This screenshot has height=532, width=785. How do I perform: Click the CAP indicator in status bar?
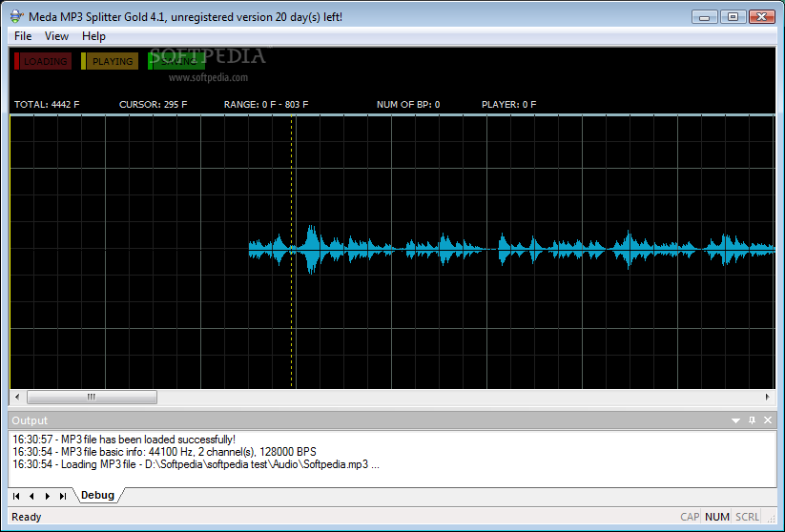click(690, 517)
